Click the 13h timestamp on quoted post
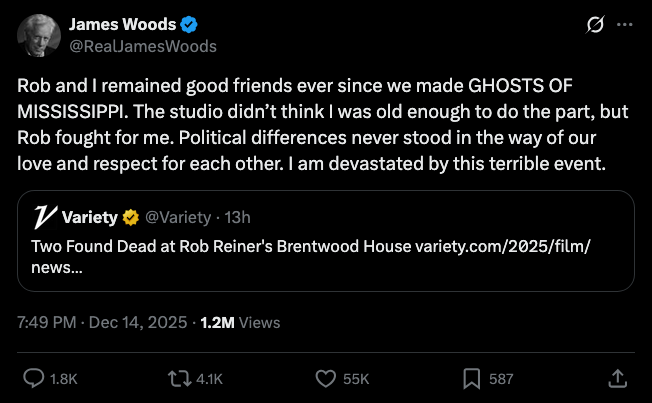 [x=237, y=217]
